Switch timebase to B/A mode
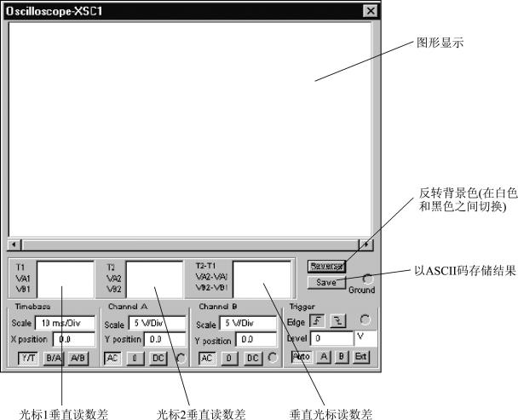Viewport: 518px width, 420px height. pos(54,358)
